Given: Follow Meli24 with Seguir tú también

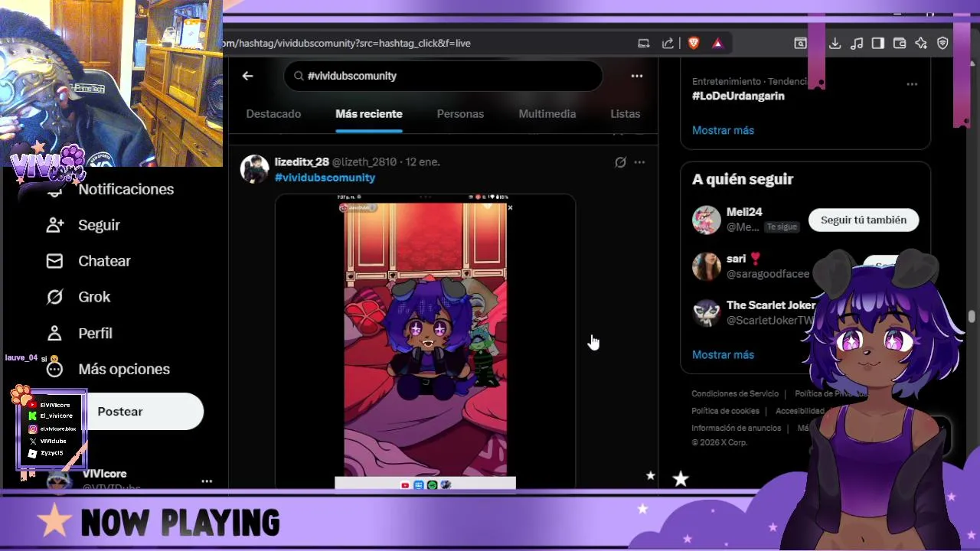Looking at the screenshot, I should 864,220.
